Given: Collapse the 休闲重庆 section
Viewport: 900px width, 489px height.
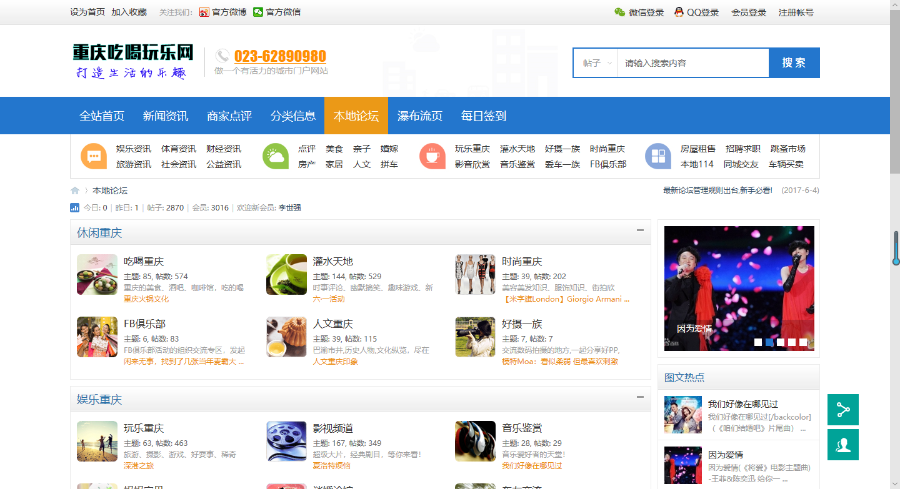Looking at the screenshot, I should [640, 230].
